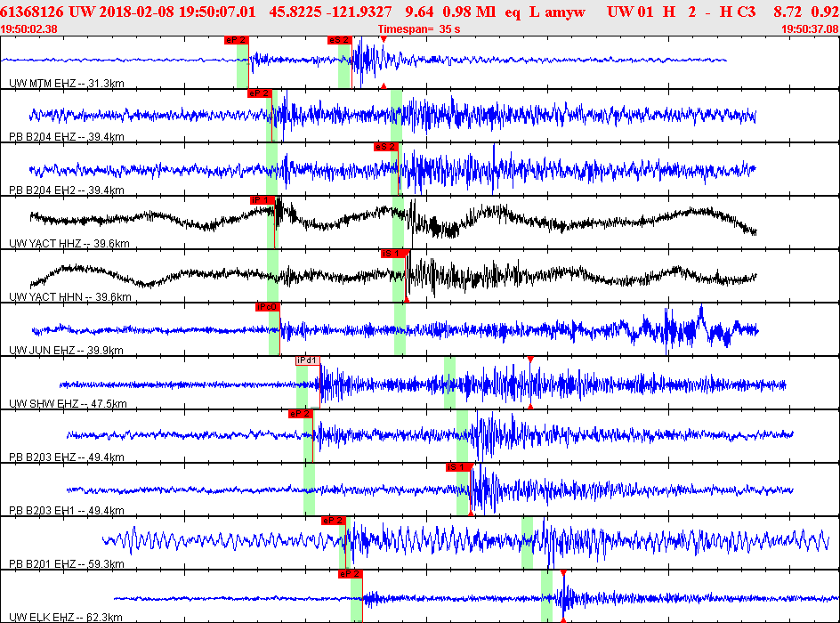
Task: Click red triangle marker on SHW trace
Action: (529, 360)
